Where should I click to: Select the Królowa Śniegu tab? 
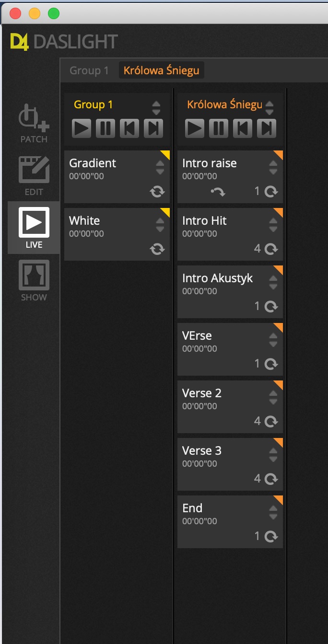click(x=162, y=70)
